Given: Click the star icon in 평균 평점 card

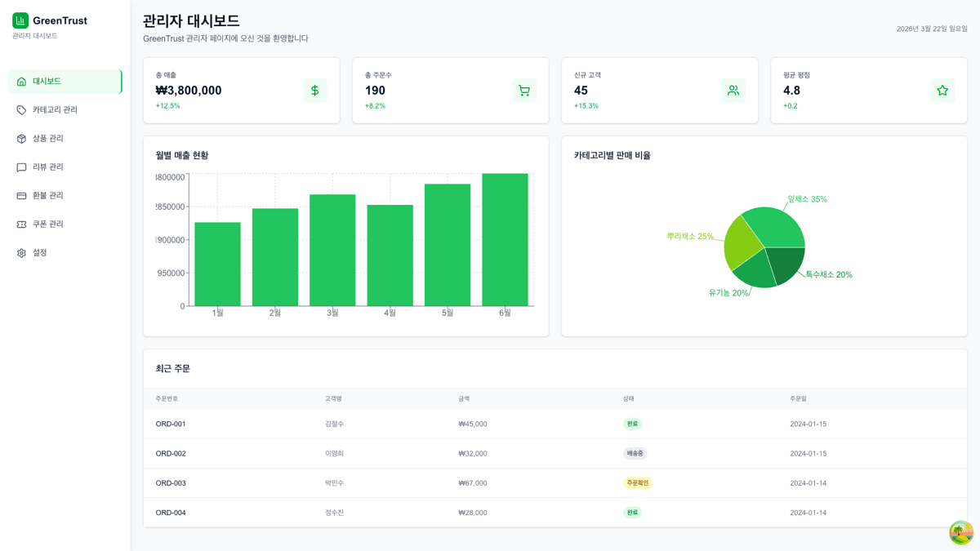Looking at the screenshot, I should 942,91.
